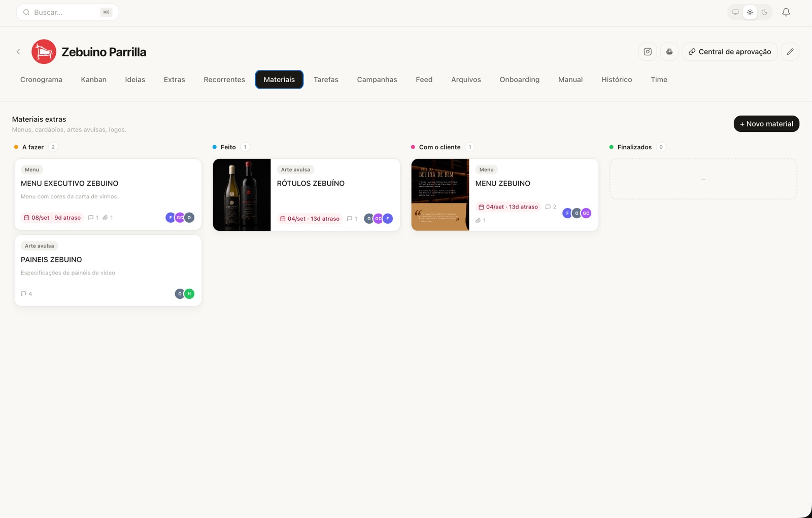
Task: Go to the Campanhas tab
Action: (x=377, y=80)
